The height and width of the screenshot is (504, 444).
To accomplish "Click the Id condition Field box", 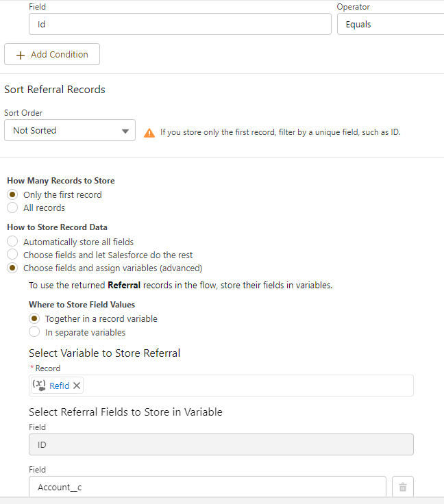I will pos(180,25).
